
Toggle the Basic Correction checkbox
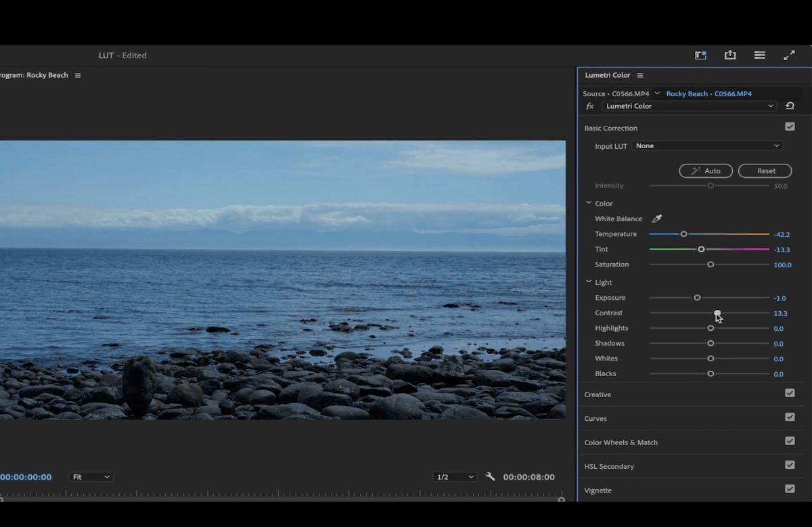point(790,127)
